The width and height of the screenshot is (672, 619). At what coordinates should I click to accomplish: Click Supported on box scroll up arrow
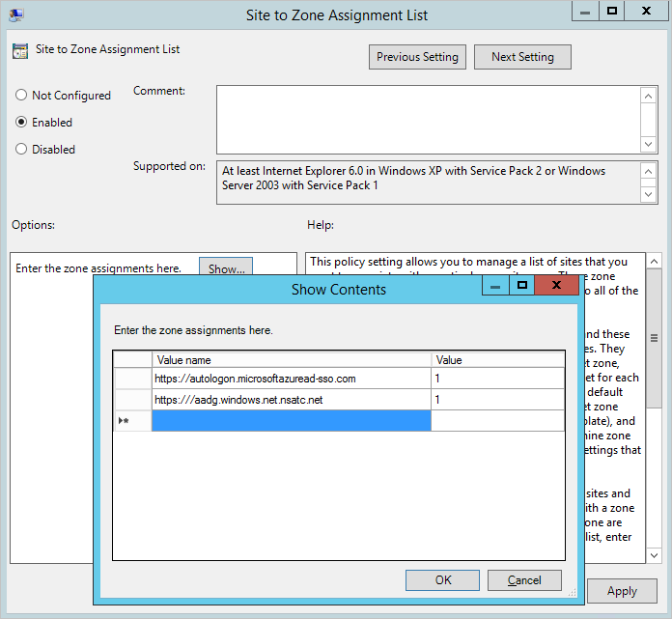[x=648, y=172]
